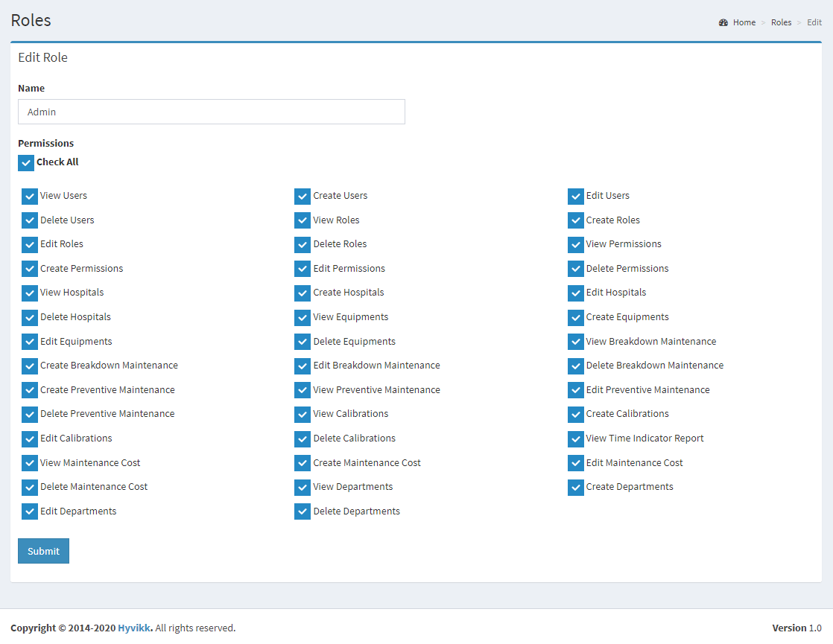Toggle the Check All checkbox

click(x=26, y=163)
